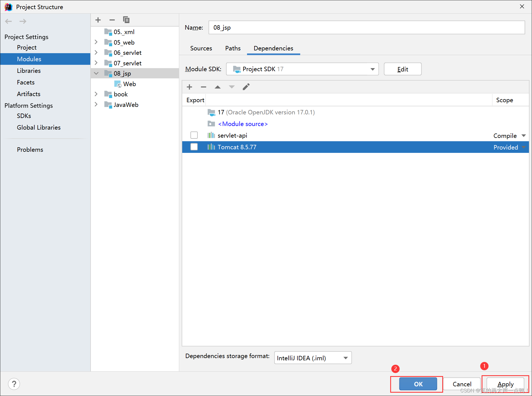Click the copy module icon

coord(126,20)
